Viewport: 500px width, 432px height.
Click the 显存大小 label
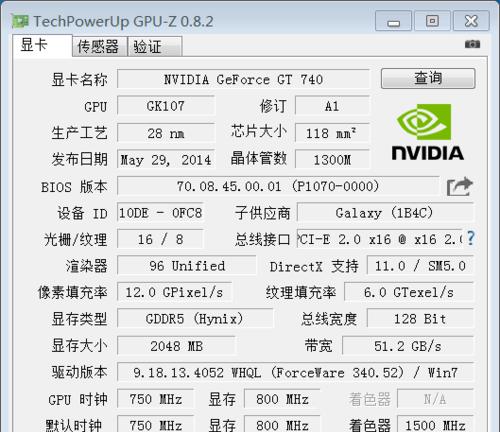tap(79, 346)
